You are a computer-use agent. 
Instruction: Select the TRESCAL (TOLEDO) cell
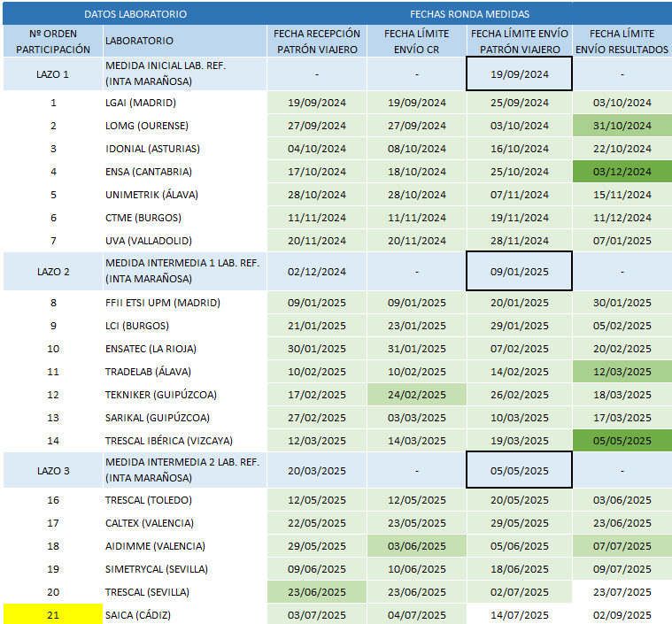[x=185, y=500]
